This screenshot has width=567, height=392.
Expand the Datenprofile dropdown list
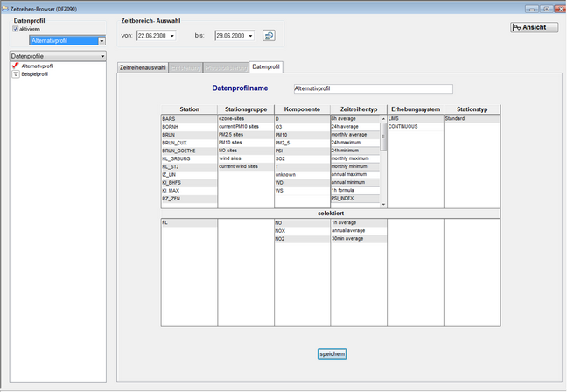pyautogui.click(x=101, y=56)
